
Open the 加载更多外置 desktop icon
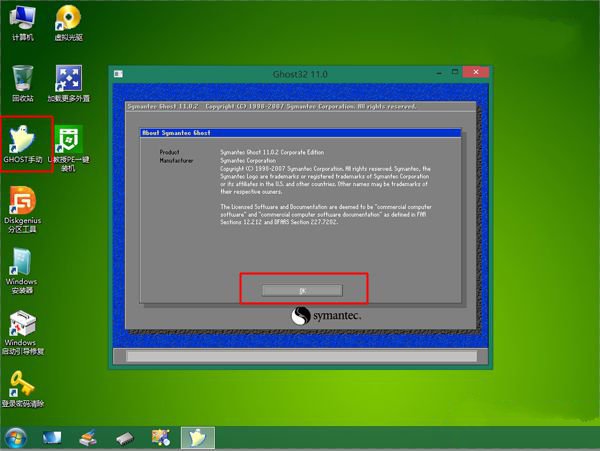(x=68, y=83)
